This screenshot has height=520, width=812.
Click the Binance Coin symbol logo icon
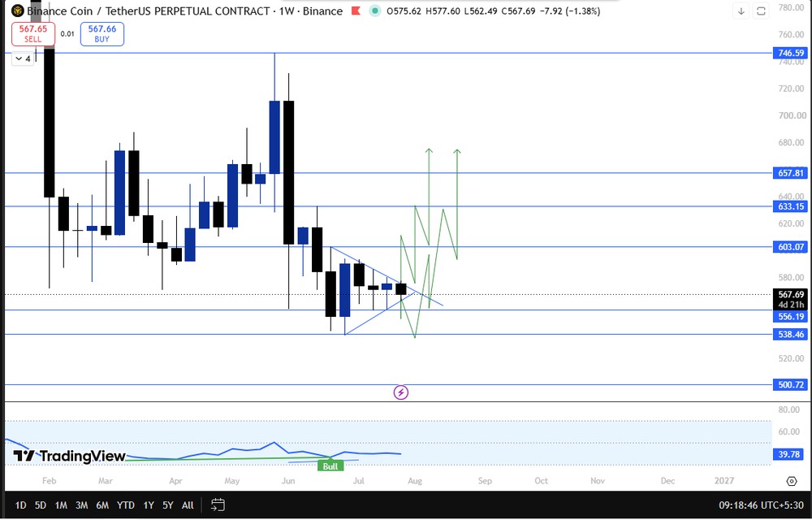pos(18,11)
